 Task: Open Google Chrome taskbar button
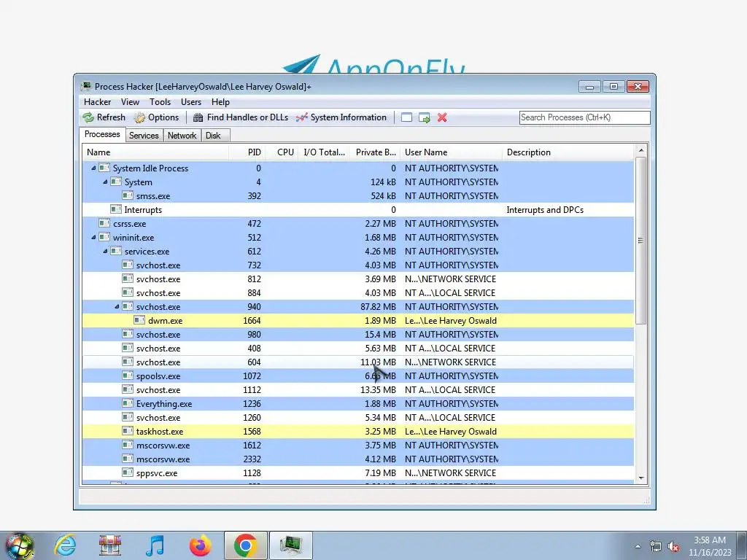pos(245,545)
